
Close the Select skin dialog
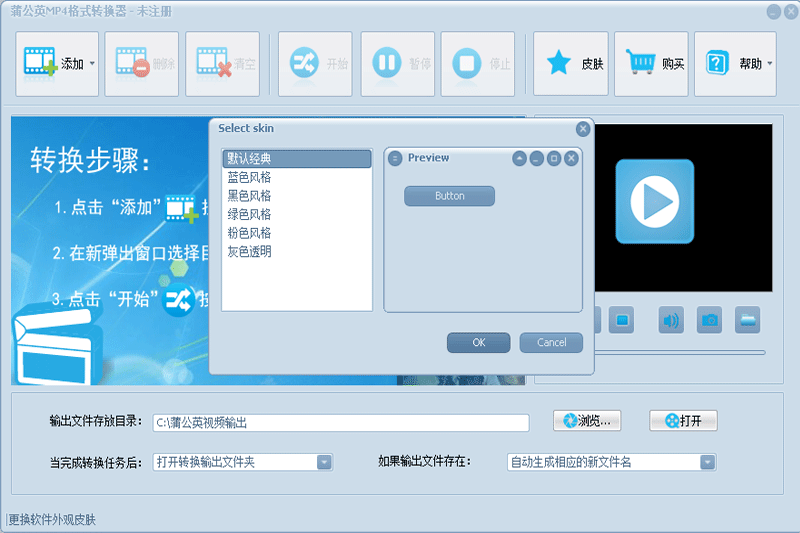583,129
